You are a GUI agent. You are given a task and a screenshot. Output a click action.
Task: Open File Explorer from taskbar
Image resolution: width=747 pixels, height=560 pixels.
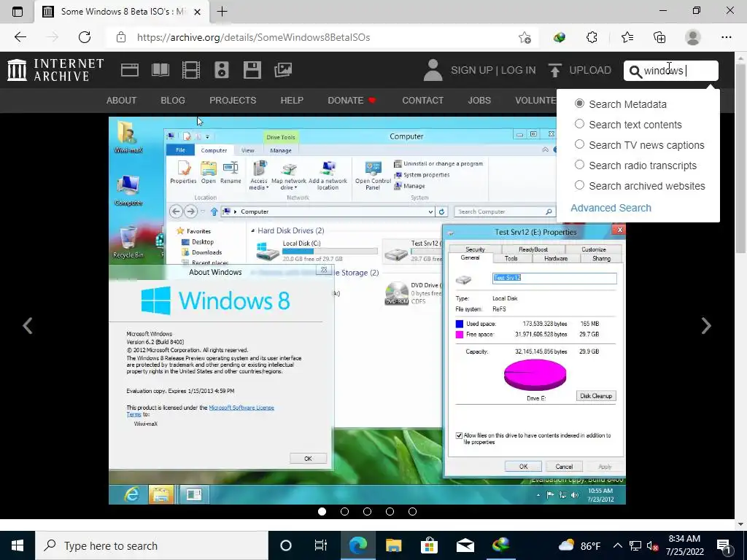tap(393, 545)
